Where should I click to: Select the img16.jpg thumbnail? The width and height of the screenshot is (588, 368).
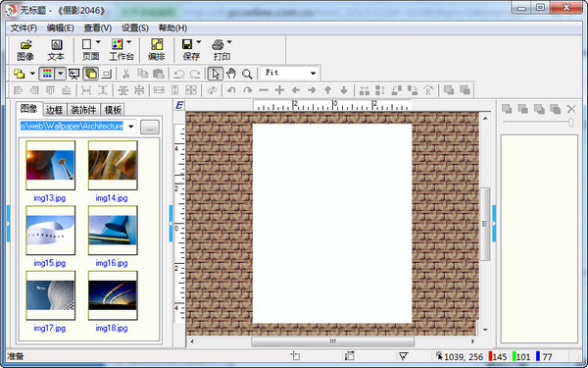coord(113,231)
